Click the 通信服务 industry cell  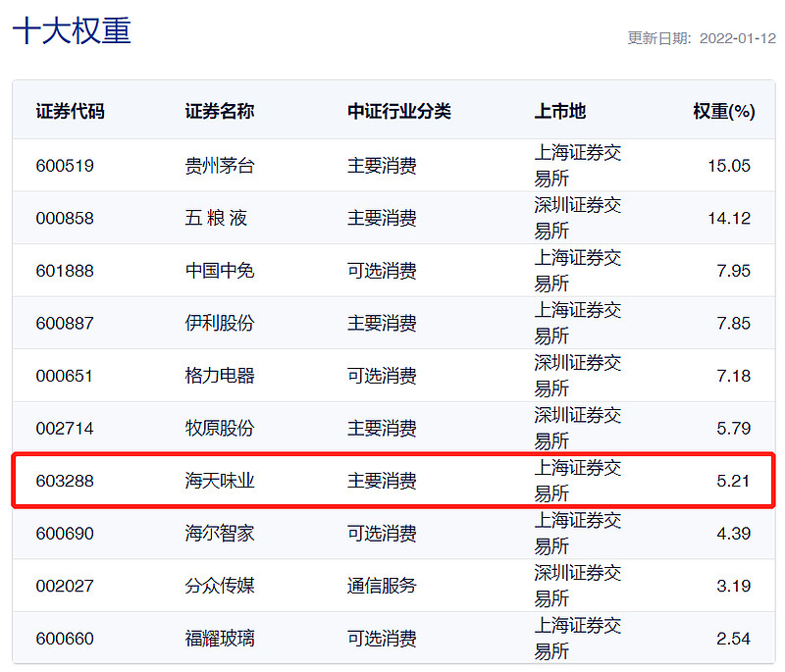pos(382,586)
